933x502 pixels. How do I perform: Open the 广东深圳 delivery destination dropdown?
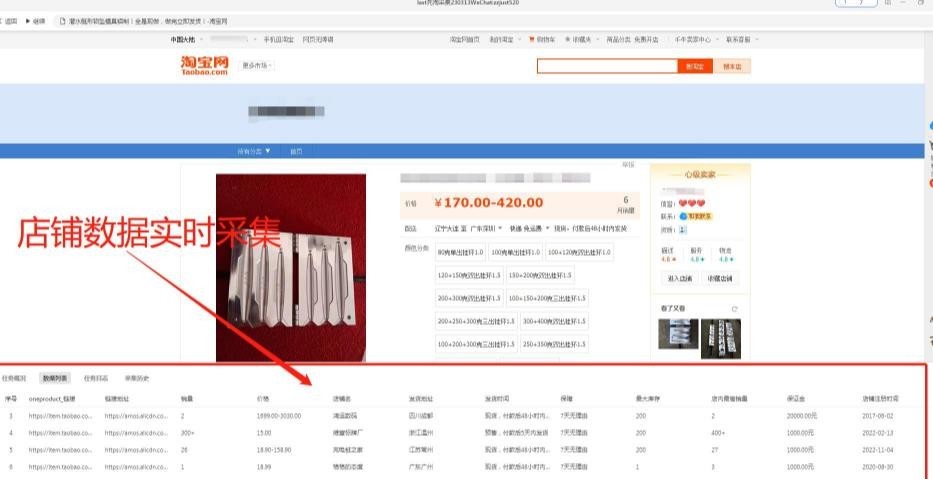(x=486, y=228)
